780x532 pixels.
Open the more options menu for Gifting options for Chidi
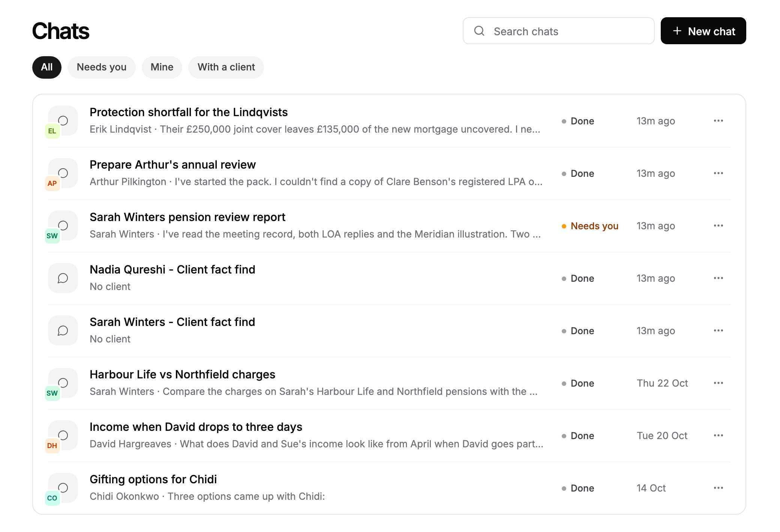pos(718,488)
